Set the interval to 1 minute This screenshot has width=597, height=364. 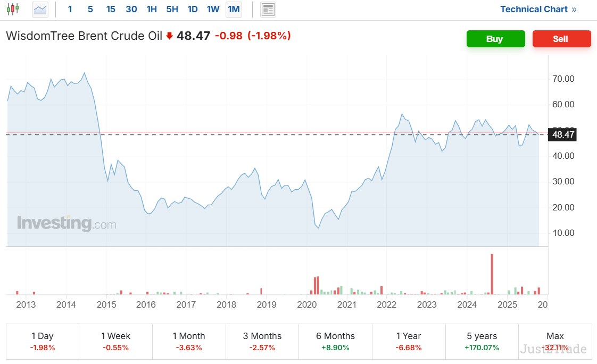70,9
